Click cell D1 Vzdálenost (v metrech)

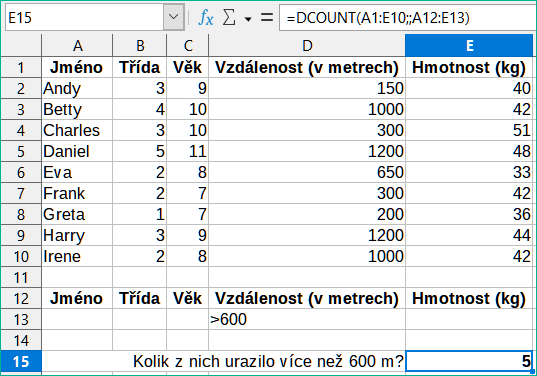click(307, 67)
